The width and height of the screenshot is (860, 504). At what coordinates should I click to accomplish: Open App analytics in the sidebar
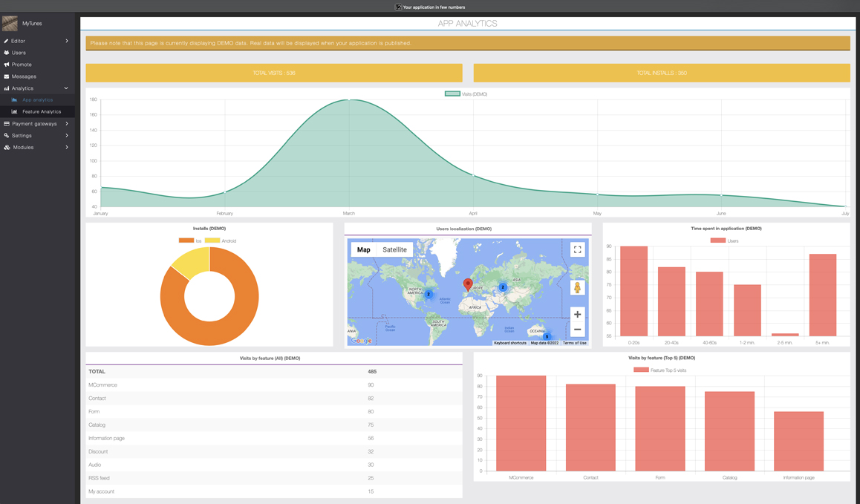[x=37, y=100]
